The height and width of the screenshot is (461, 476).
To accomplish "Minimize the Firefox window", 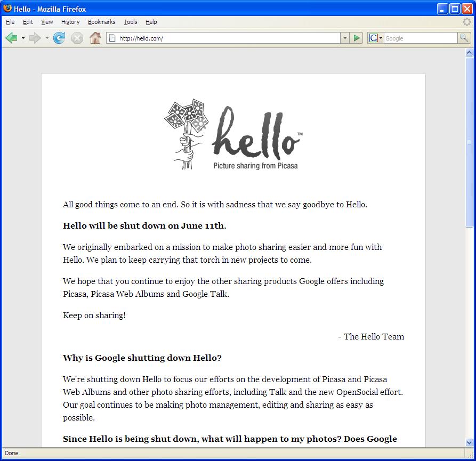I will pos(442,9).
